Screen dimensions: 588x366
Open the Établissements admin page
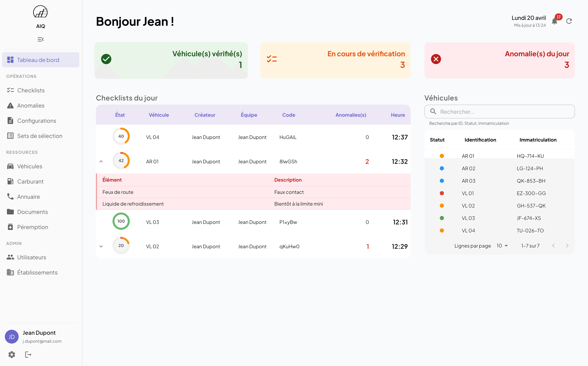[37, 272]
